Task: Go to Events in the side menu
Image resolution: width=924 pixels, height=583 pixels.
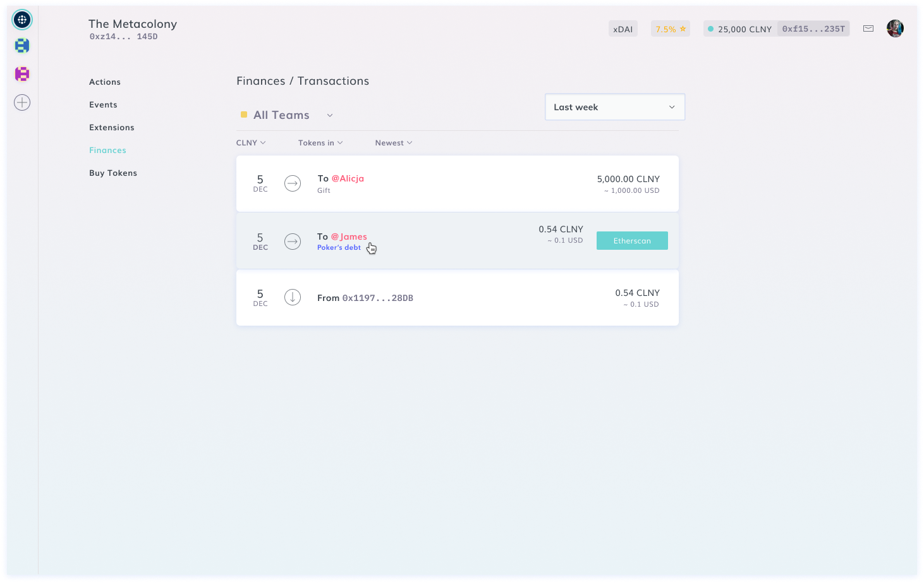Action: (103, 105)
